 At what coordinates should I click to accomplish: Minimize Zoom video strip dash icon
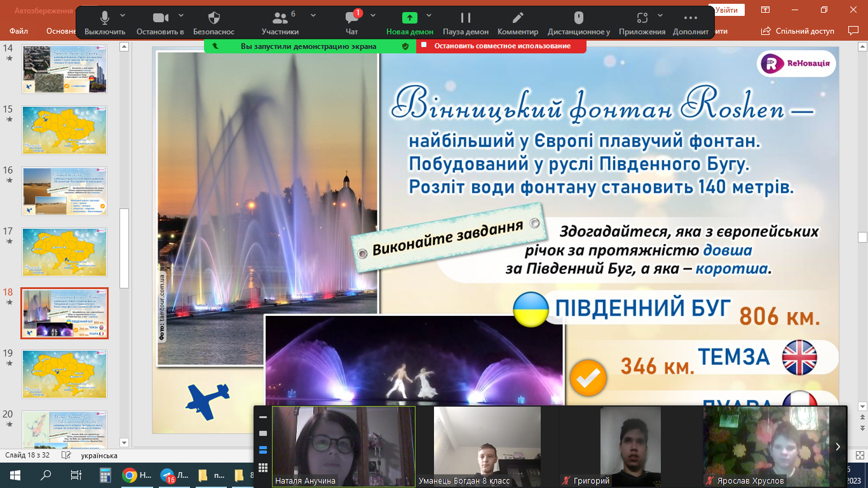click(x=263, y=417)
